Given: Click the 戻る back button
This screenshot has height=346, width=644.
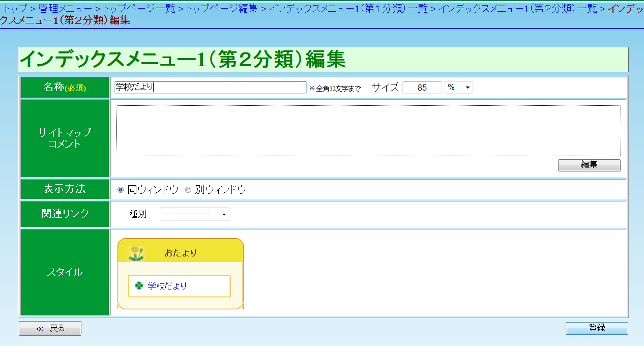Looking at the screenshot, I should [x=50, y=329].
